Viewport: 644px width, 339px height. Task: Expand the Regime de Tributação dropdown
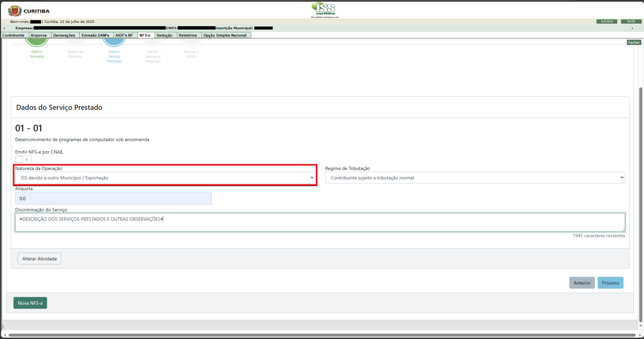pyautogui.click(x=475, y=178)
